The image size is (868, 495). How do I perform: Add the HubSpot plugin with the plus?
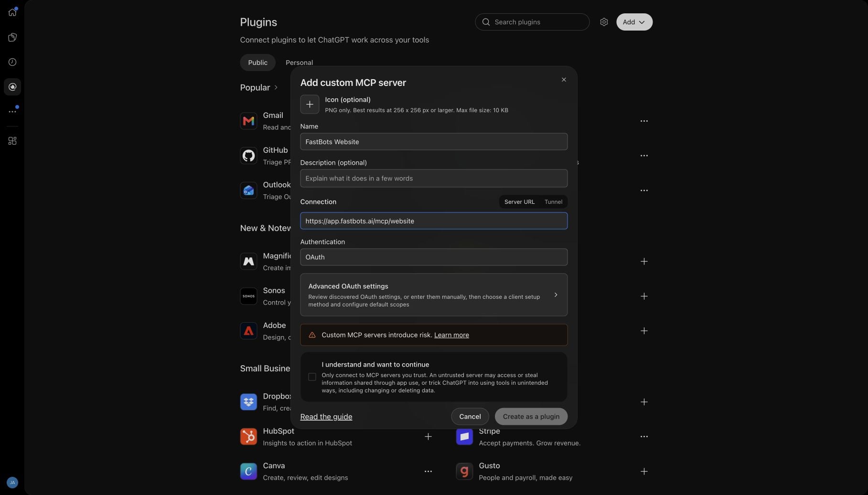click(x=428, y=437)
